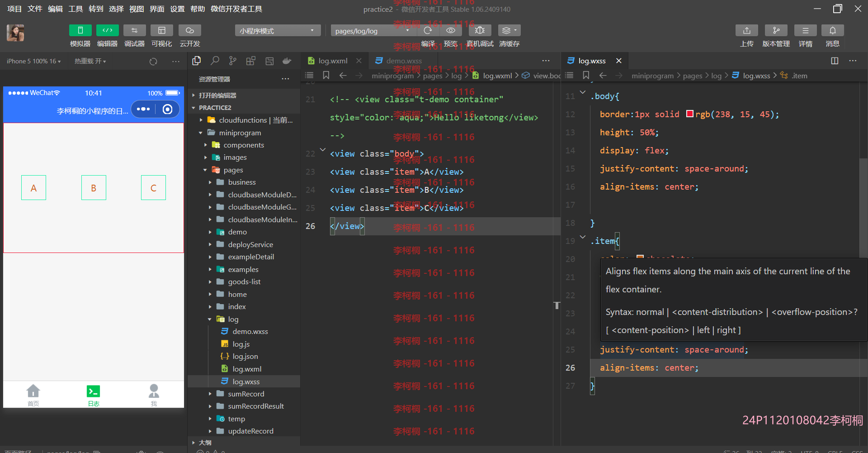This screenshot has height=453, width=868.
Task: Click the preview eye icon
Action: (451, 30)
